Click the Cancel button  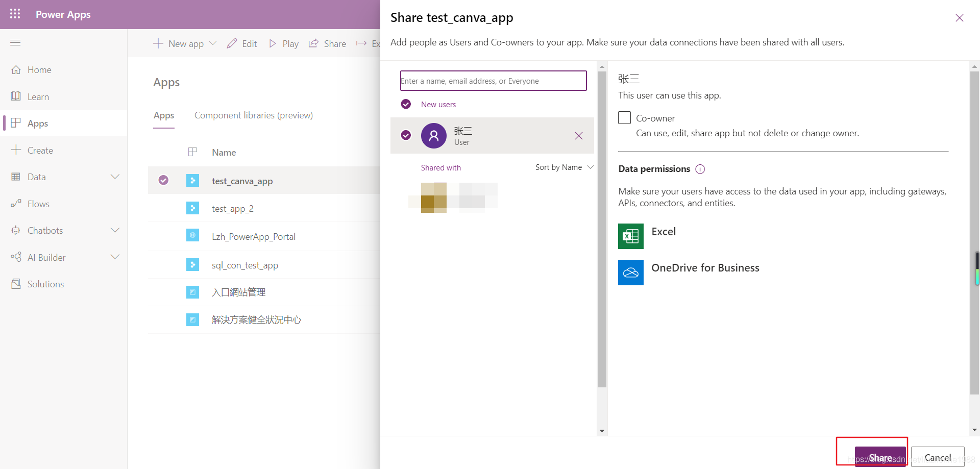[938, 457]
